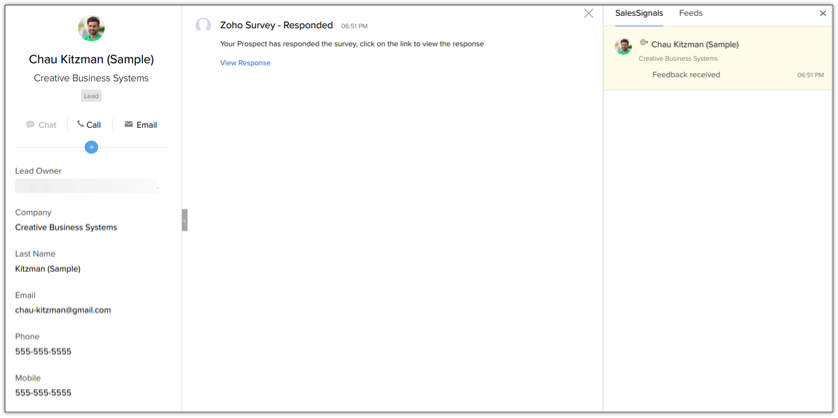Select the Feedback received notification text
Image resolution: width=838 pixels, height=418 pixels.
[x=686, y=75]
